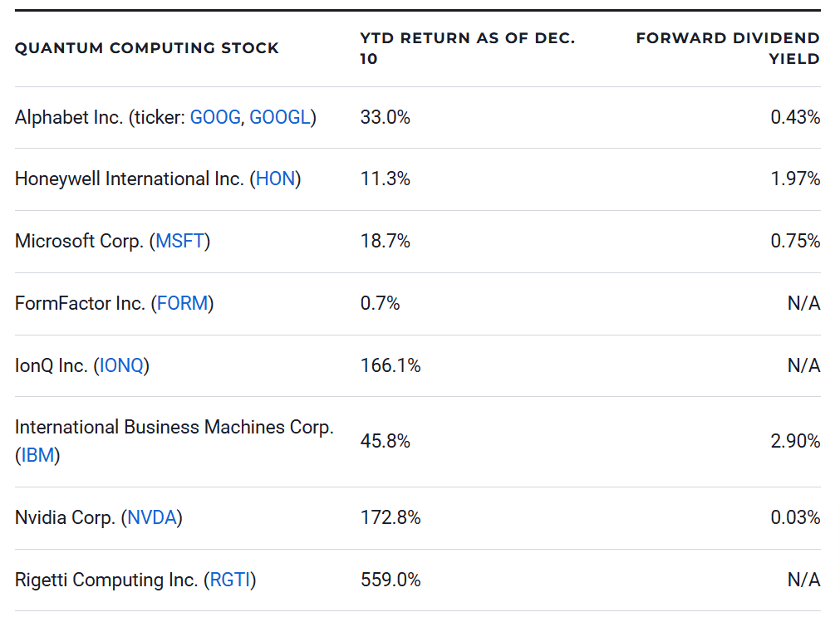
Task: Click the YTD Return column header
Action: tap(467, 48)
